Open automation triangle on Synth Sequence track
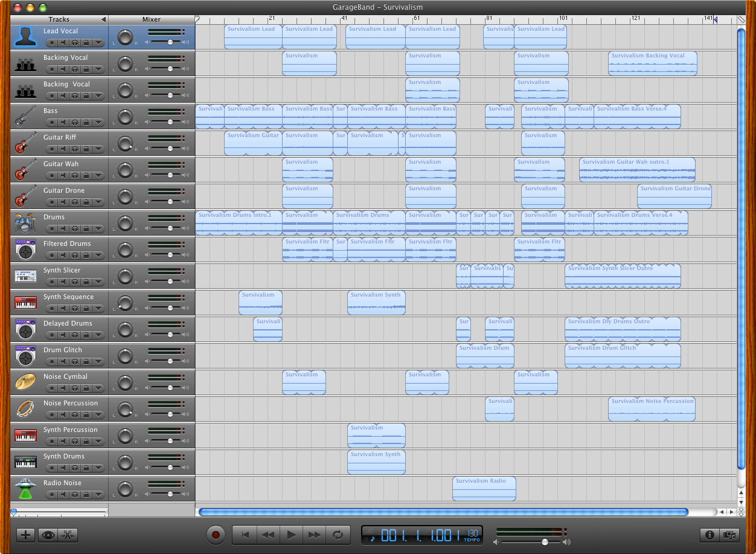This screenshot has width=756, height=554. click(x=98, y=309)
